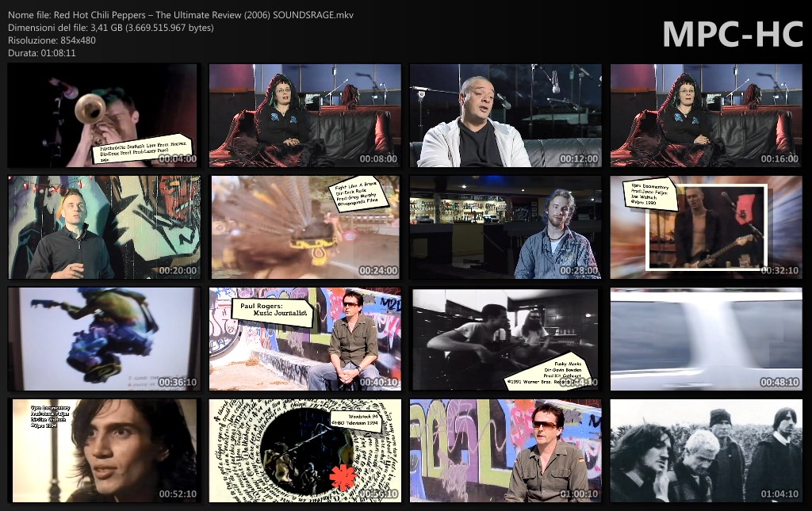812x511 pixels.
Task: Select the thumbnail at 01:00:10
Action: tap(505, 451)
